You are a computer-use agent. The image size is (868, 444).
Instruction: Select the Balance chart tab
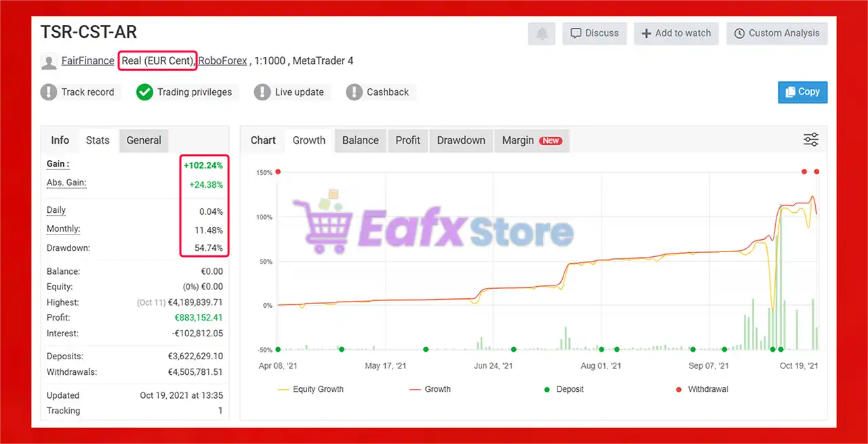(361, 140)
